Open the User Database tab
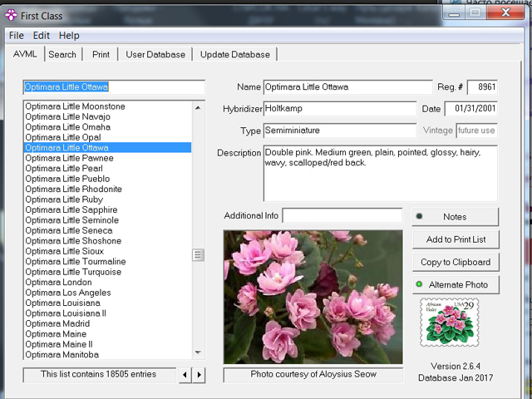532x399 pixels. click(x=155, y=55)
